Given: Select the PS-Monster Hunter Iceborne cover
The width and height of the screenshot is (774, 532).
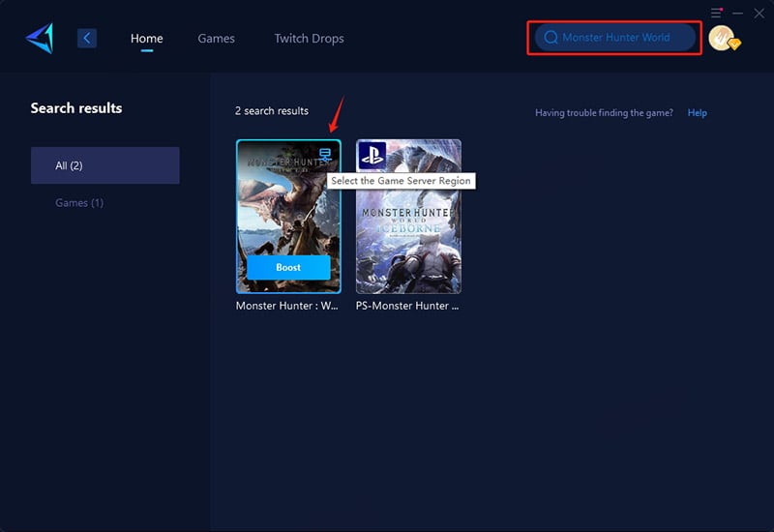Looking at the screenshot, I should pyautogui.click(x=408, y=216).
